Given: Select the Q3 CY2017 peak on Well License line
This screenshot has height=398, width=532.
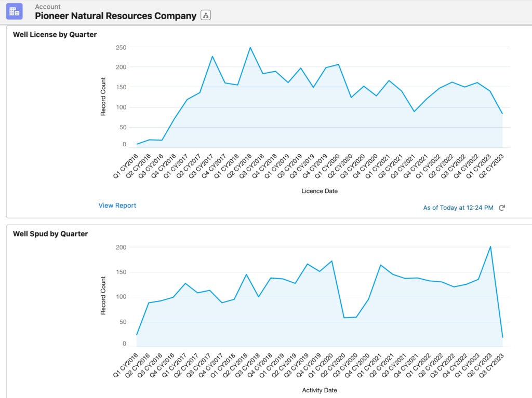Looking at the screenshot, I should (x=212, y=56).
